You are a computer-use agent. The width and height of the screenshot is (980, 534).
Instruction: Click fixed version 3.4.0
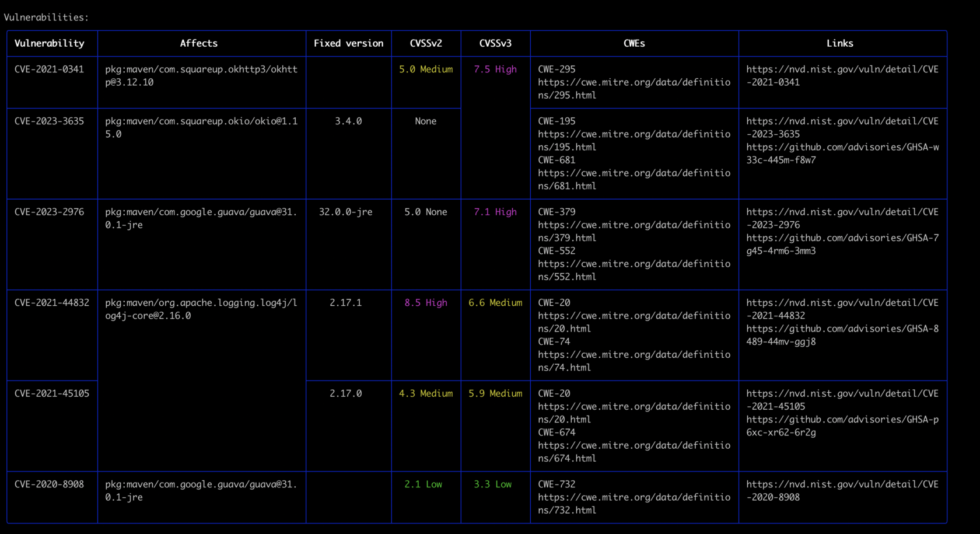coord(348,121)
